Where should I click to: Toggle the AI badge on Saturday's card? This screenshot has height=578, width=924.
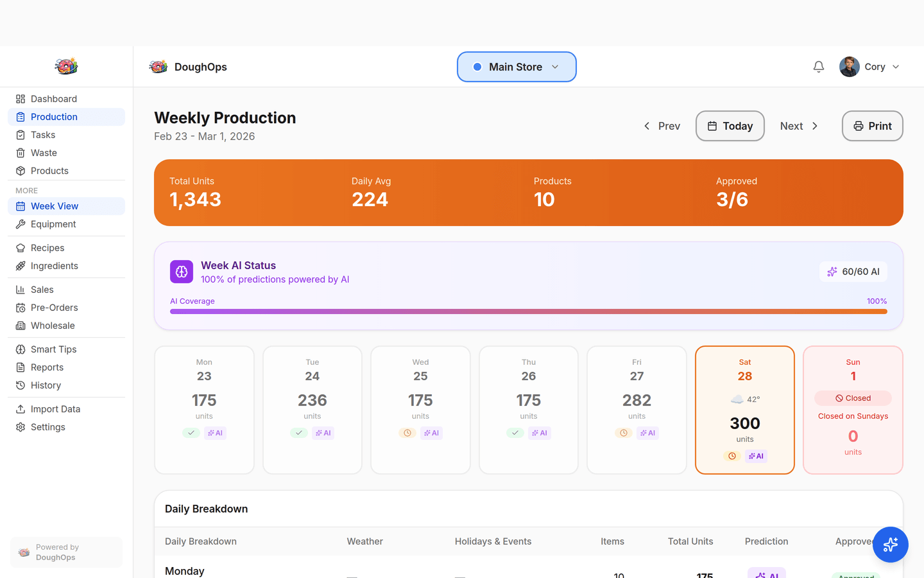coord(755,456)
